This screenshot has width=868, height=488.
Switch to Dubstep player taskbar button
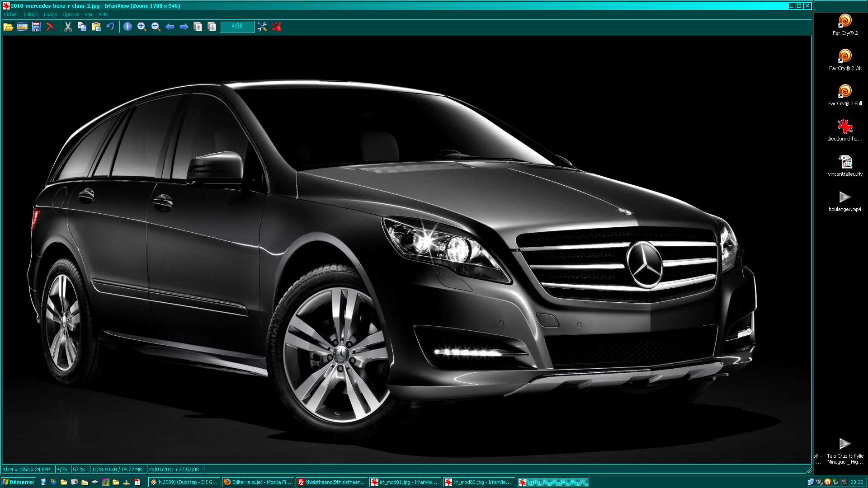(x=184, y=482)
